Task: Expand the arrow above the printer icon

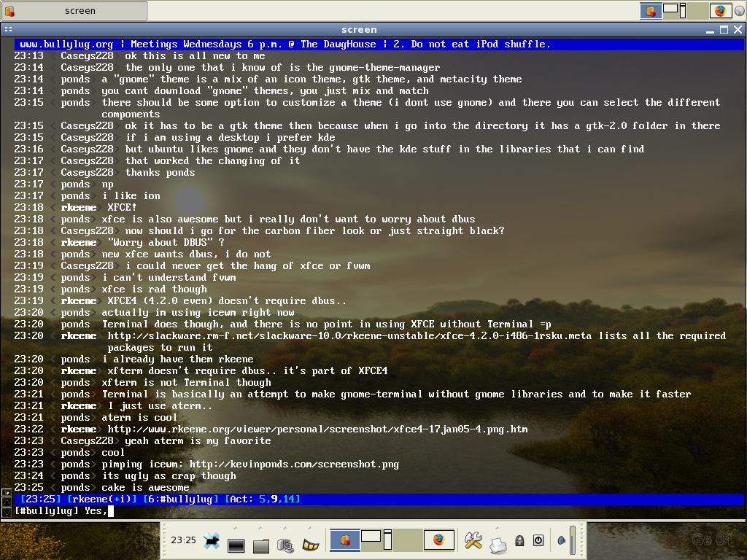Action: (498, 528)
